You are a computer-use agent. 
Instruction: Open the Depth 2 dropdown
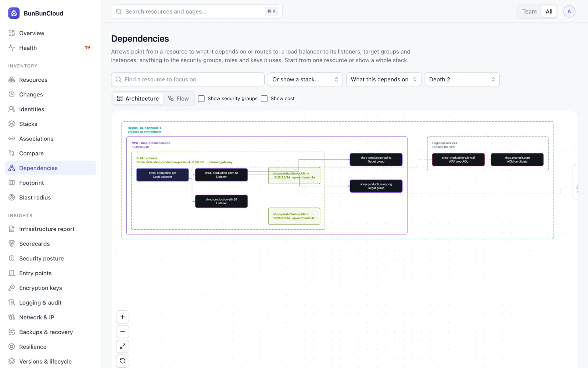[462, 79]
